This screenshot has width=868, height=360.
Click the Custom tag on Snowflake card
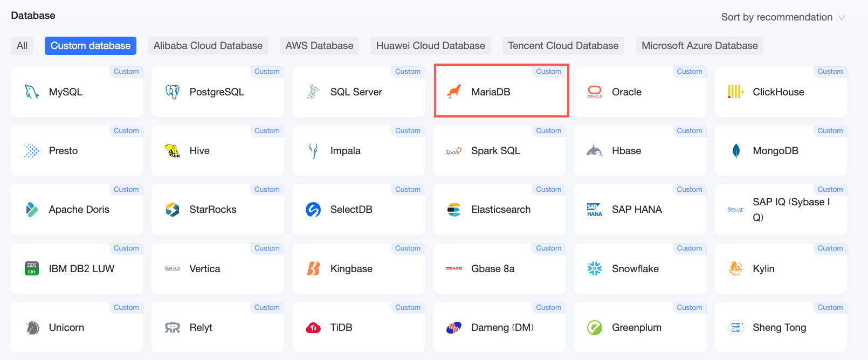pyautogui.click(x=690, y=248)
